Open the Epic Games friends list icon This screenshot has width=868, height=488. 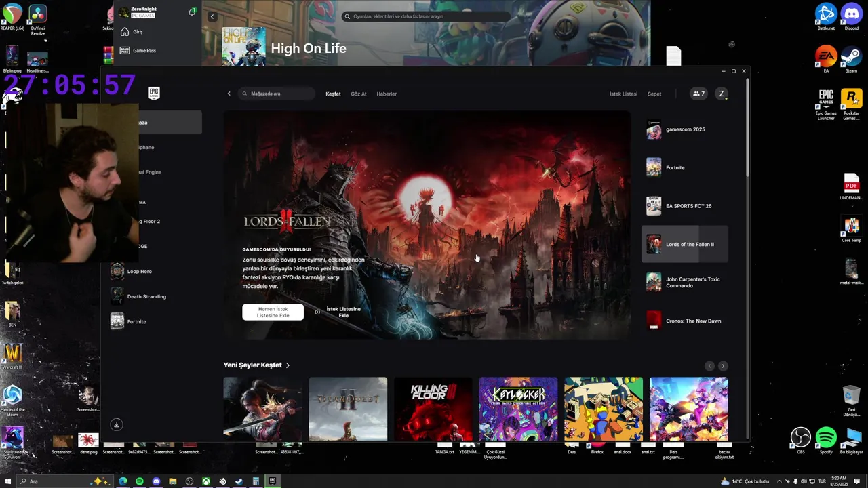[x=698, y=94]
